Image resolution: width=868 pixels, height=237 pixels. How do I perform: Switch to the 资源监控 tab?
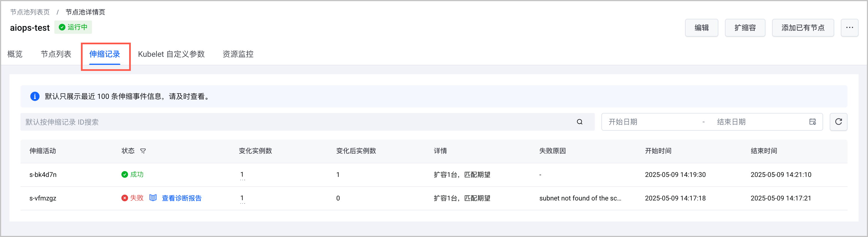[238, 54]
